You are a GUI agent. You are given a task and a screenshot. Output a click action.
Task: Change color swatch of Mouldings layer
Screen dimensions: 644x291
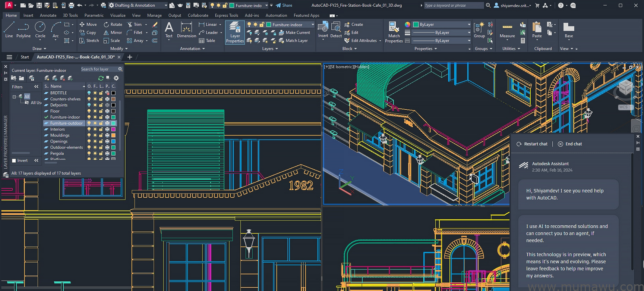(x=113, y=135)
